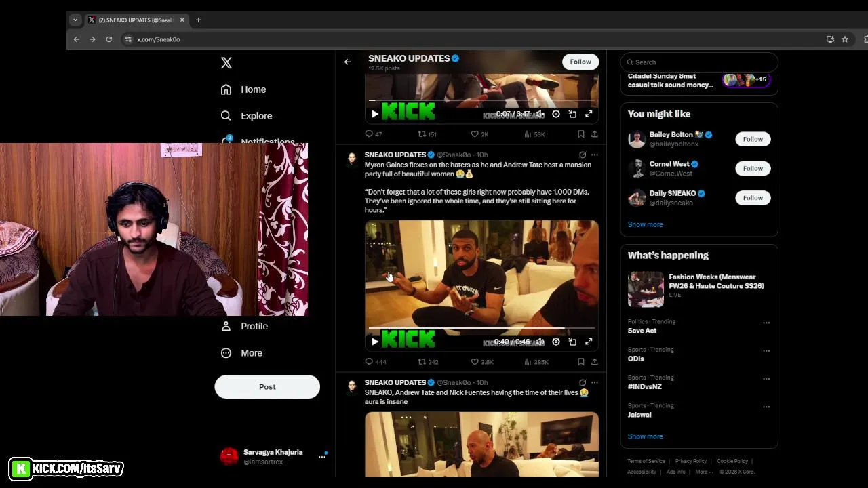Image resolution: width=868 pixels, height=488 pixels.
Task: Go to Home in sidebar
Action: [x=243, y=89]
